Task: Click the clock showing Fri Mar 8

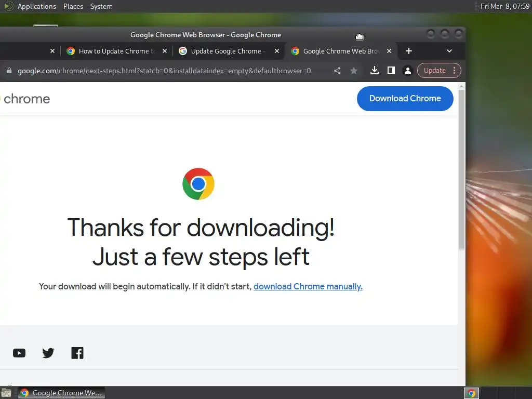Action: tap(504, 6)
